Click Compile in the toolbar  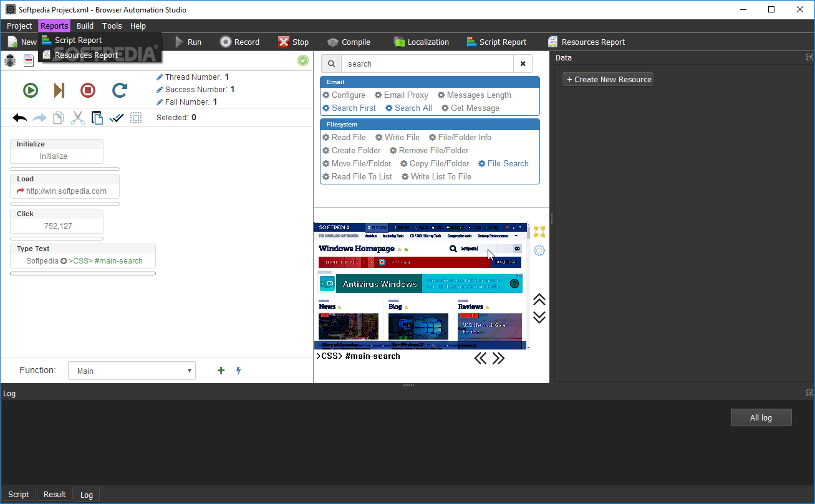point(349,42)
